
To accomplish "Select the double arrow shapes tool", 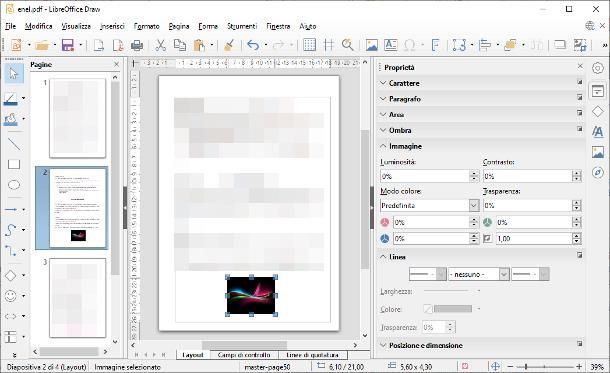I will coord(11,316).
